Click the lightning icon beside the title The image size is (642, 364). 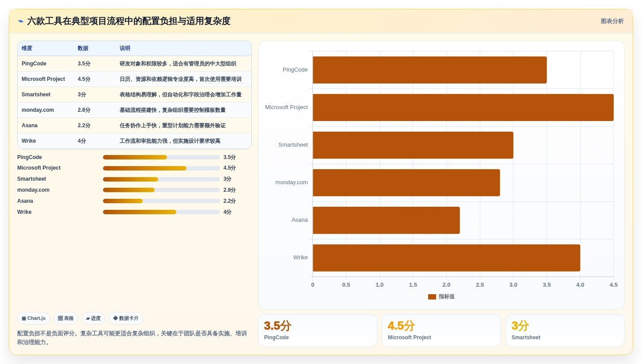21,21
